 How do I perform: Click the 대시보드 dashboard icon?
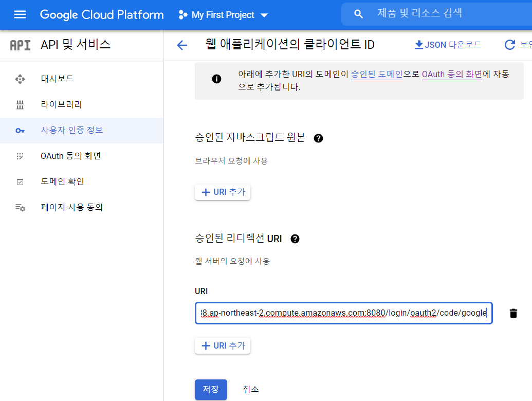(x=20, y=79)
